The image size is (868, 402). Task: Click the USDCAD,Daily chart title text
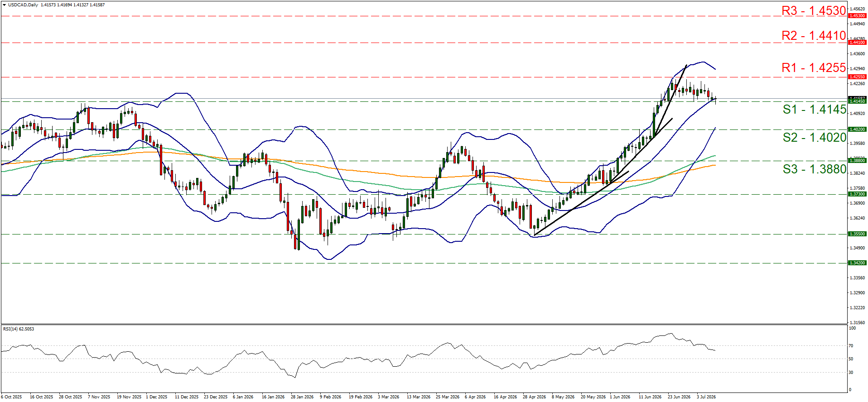point(23,5)
